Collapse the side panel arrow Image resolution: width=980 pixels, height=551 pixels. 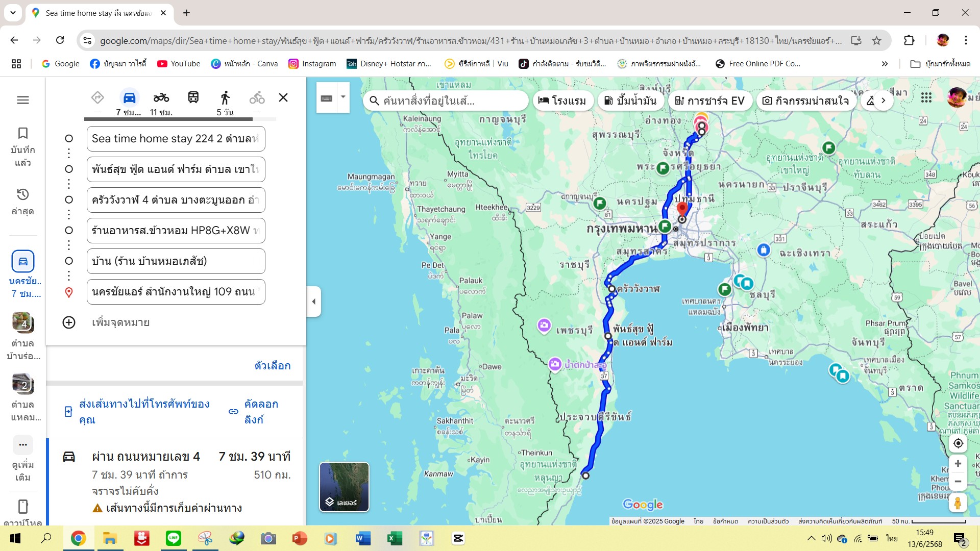pos(313,302)
